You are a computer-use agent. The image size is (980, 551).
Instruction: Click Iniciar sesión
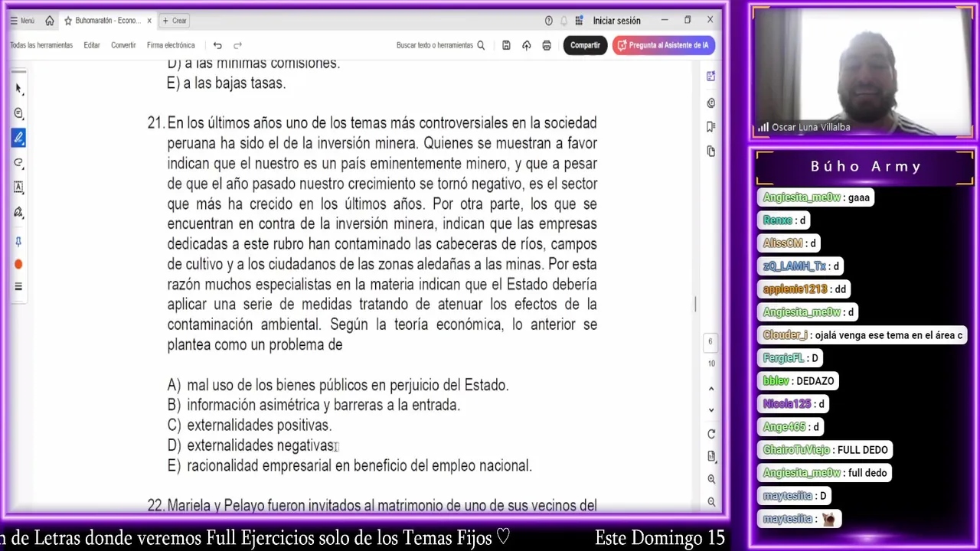pos(616,21)
